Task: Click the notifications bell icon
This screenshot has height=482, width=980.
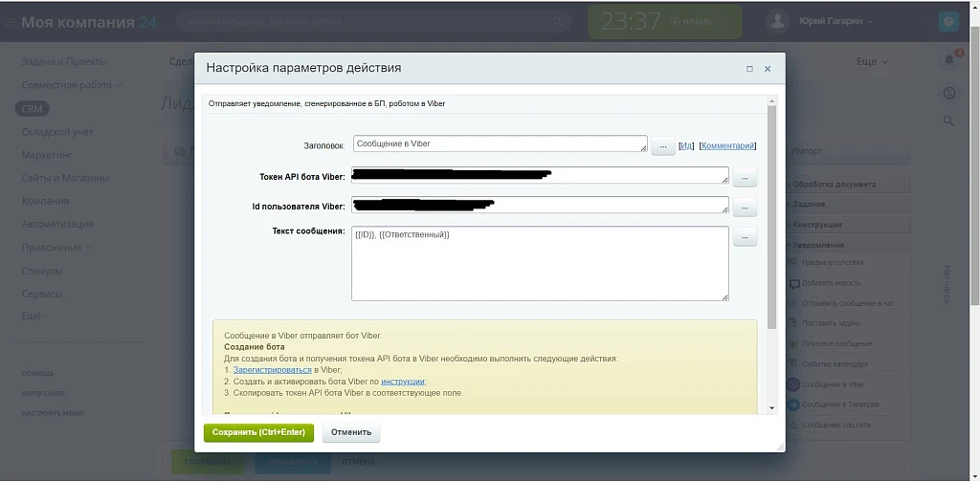Action: pos(948,60)
